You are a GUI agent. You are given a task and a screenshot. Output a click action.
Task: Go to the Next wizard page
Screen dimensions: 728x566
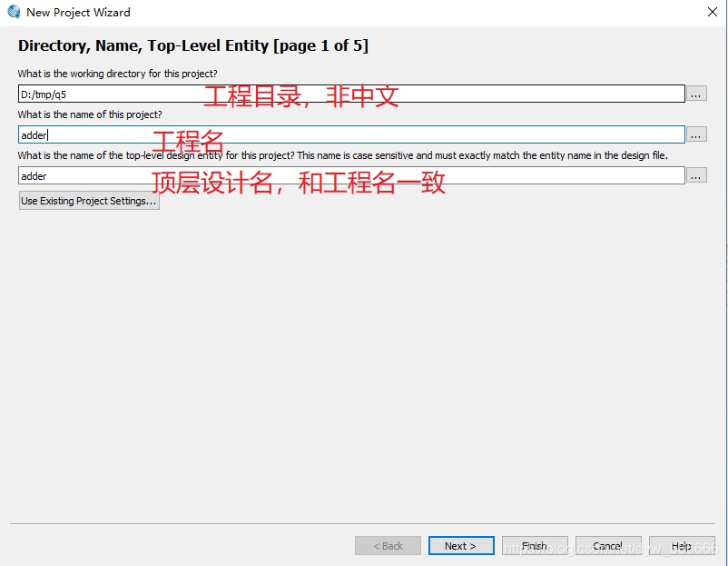click(x=461, y=546)
